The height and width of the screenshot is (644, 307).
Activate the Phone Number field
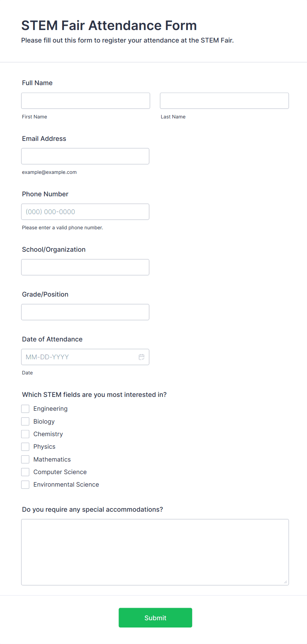pos(85,212)
